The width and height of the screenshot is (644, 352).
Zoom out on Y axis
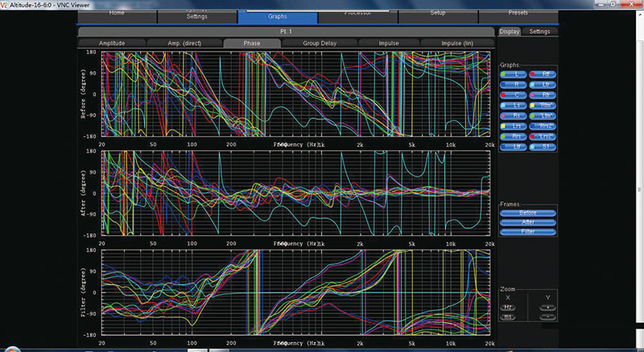548,317
